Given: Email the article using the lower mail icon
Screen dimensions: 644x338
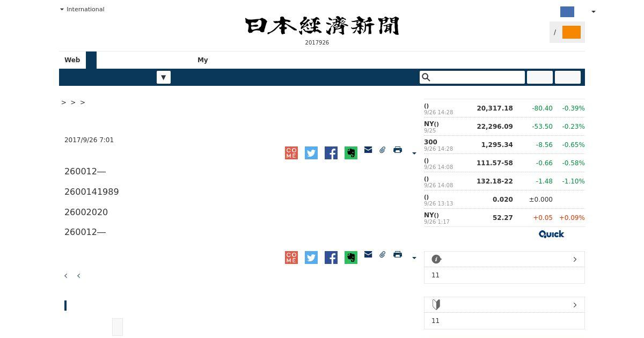Looking at the screenshot, I should coord(368,255).
